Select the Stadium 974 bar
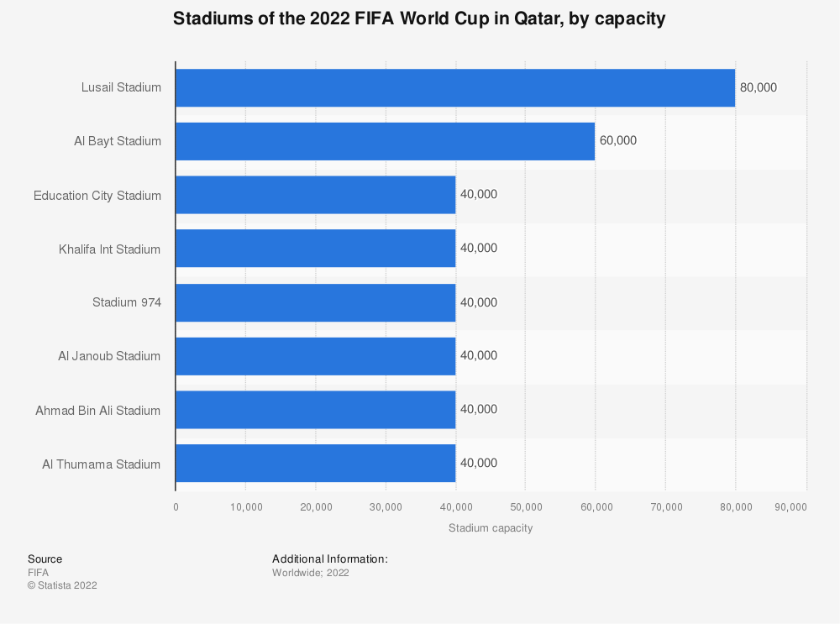Screen dimensions: 840x624 (x=315, y=302)
